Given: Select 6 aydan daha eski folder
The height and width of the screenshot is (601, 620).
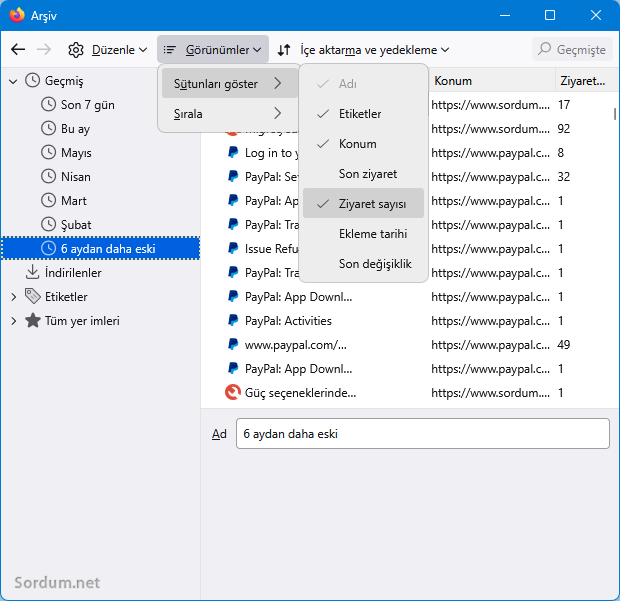Looking at the screenshot, I should coord(100,248).
